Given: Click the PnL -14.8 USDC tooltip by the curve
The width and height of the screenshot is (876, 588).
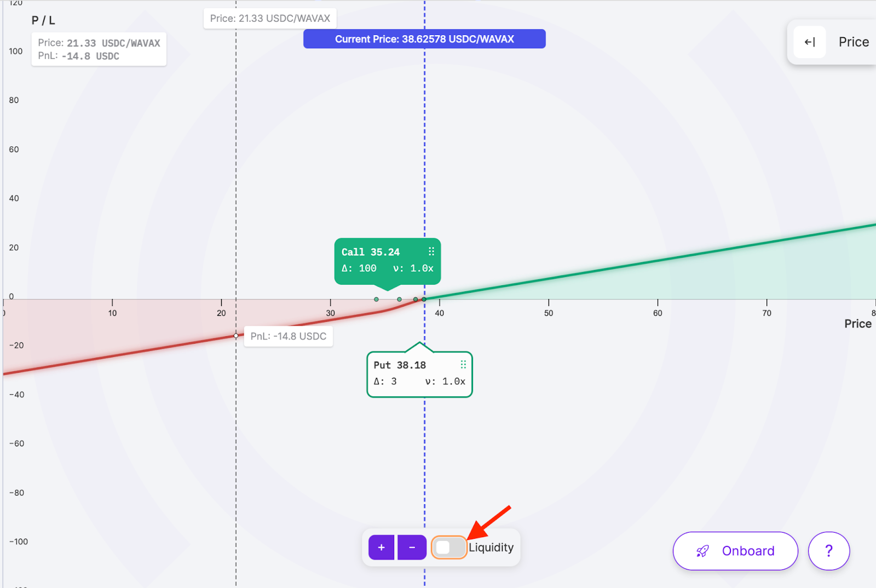Looking at the screenshot, I should [289, 336].
